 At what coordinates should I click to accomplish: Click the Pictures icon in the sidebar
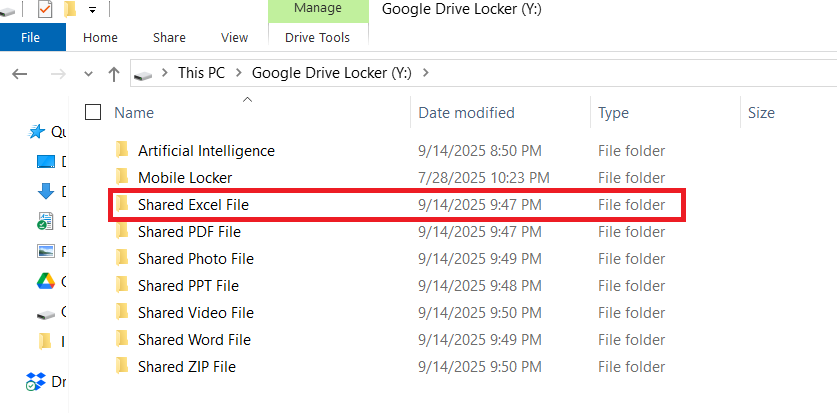pos(45,251)
